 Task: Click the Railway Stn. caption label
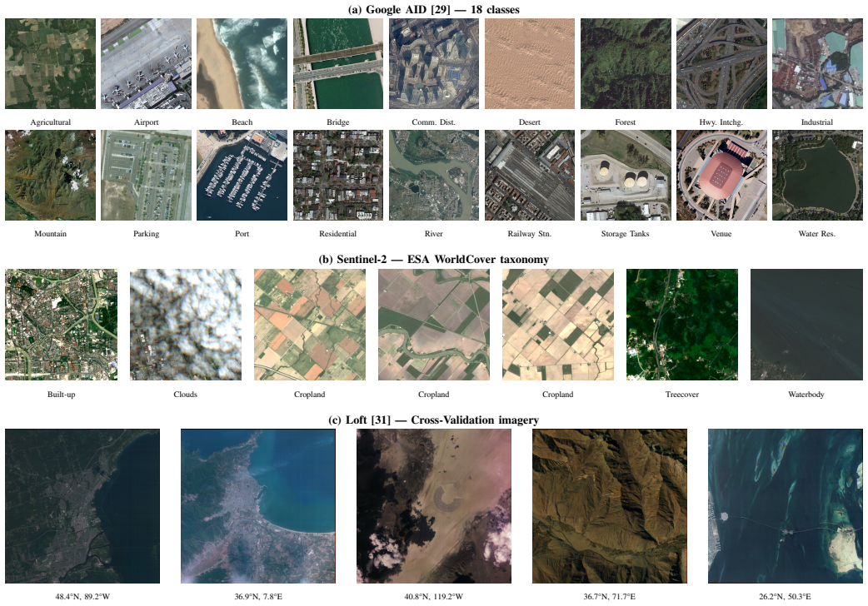click(x=529, y=234)
